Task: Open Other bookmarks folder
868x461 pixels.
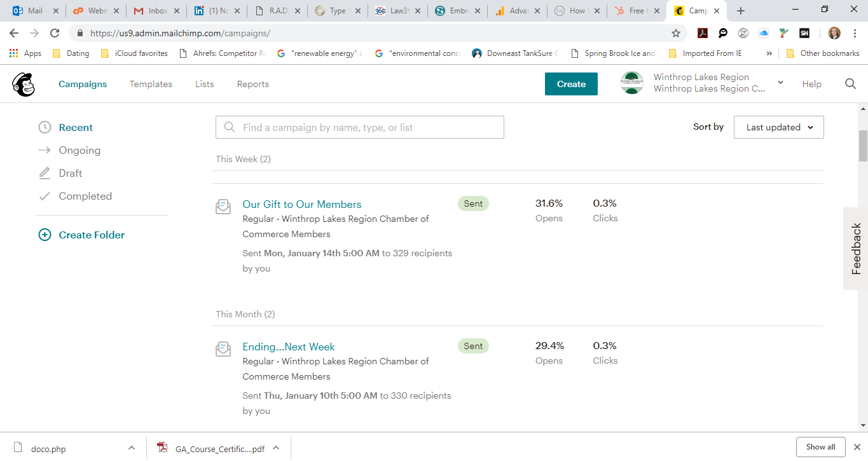Action: point(823,53)
